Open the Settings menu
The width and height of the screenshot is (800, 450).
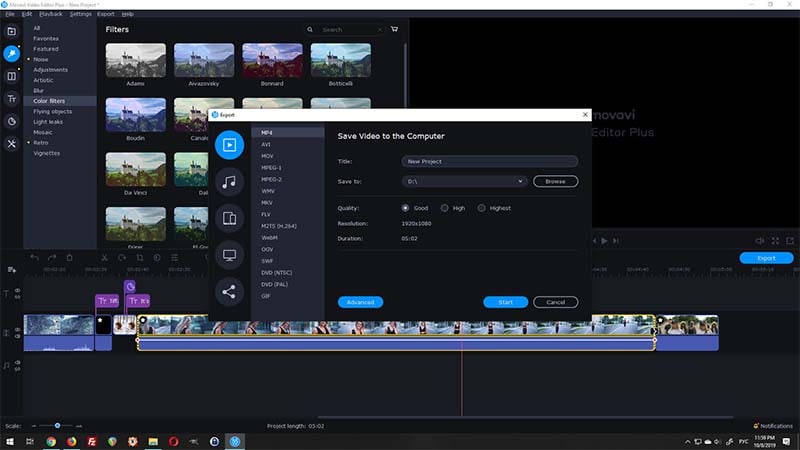coord(81,14)
